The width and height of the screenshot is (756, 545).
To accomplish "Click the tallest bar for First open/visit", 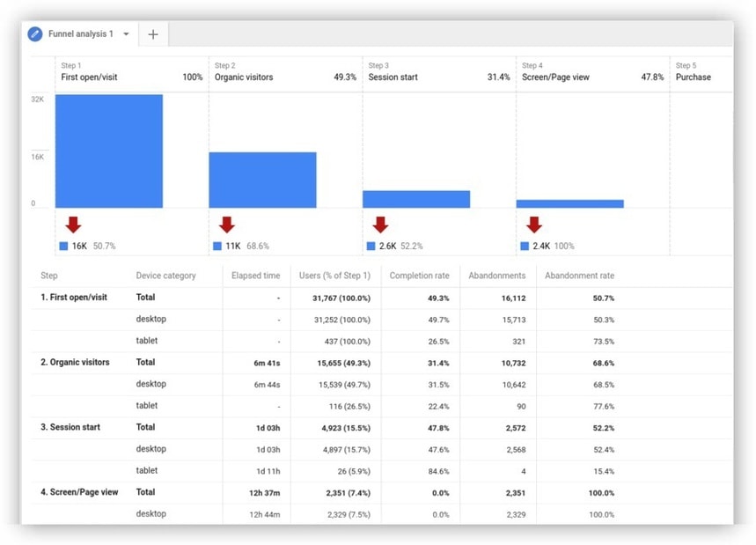I will tap(107, 150).
